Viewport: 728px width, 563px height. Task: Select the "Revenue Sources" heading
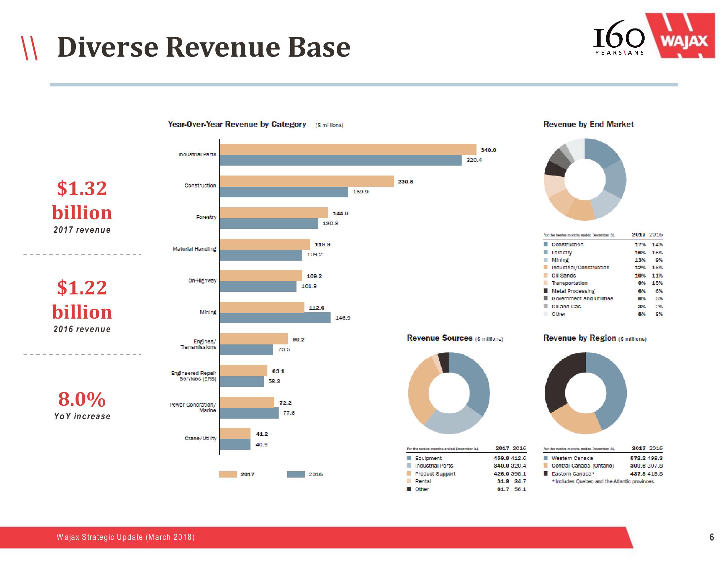pos(440,338)
